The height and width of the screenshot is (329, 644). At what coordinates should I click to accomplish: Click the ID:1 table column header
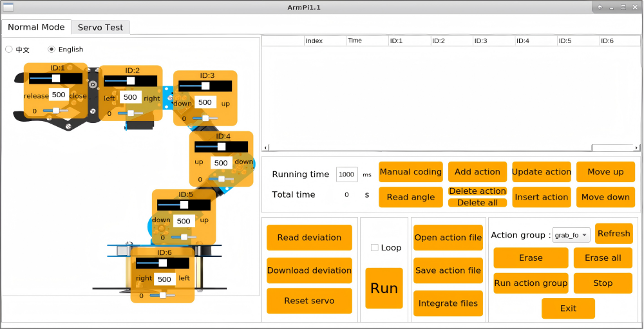click(x=410, y=41)
